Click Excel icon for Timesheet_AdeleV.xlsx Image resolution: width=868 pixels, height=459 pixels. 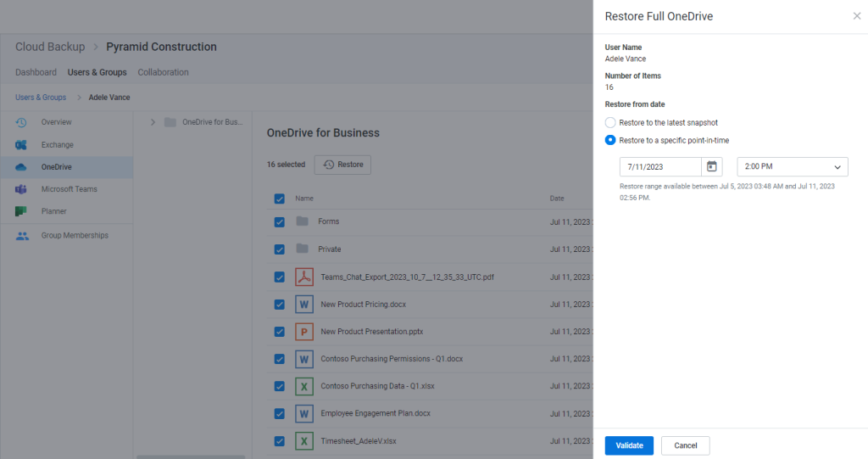[x=304, y=441]
